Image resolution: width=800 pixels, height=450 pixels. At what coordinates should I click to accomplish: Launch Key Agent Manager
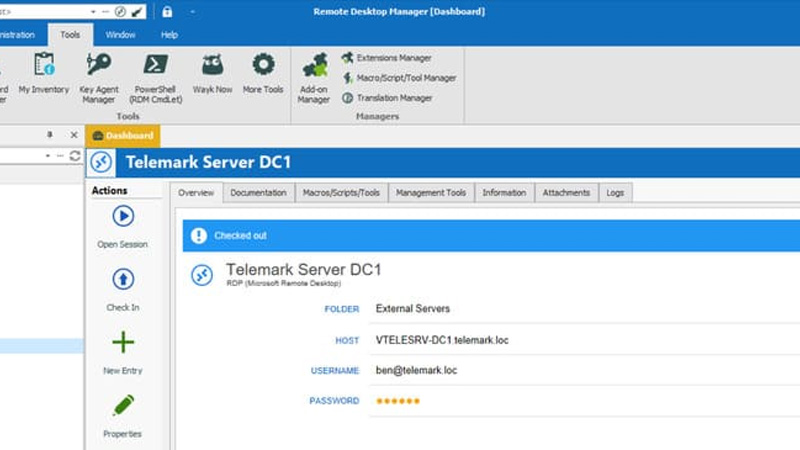(x=98, y=78)
